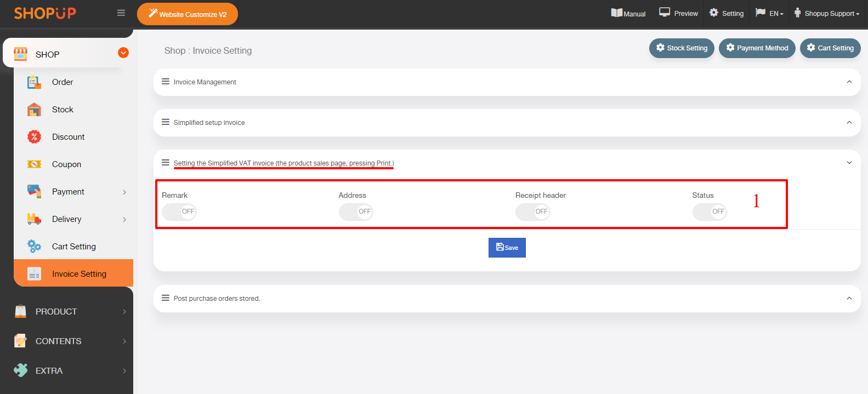The height and width of the screenshot is (394, 868).
Task: Click the Setting gear icon in top bar
Action: 713,13
